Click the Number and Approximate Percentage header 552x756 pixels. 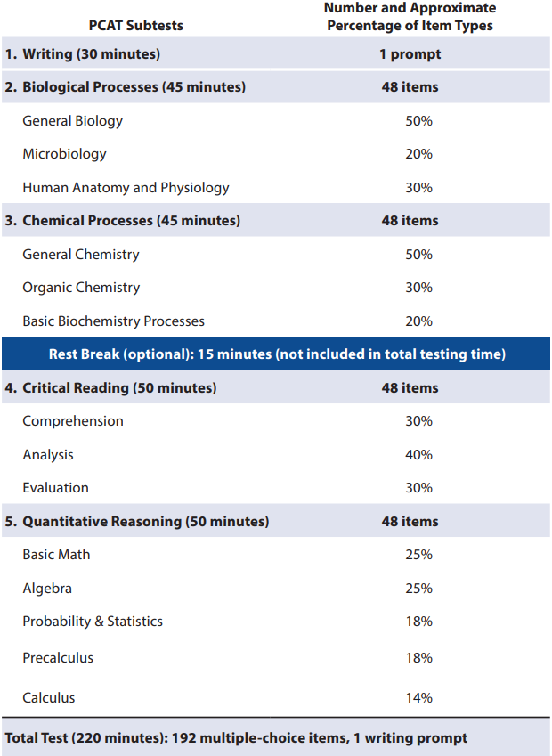410,16
